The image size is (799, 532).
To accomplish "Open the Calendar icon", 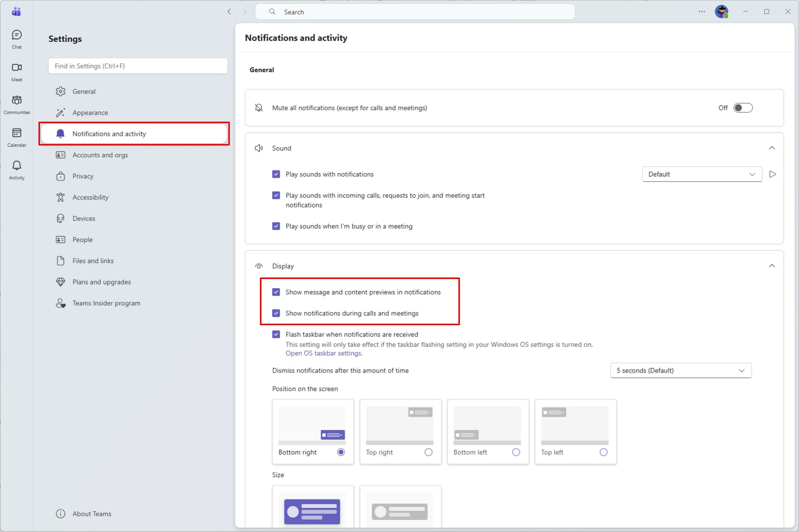I will tap(17, 136).
